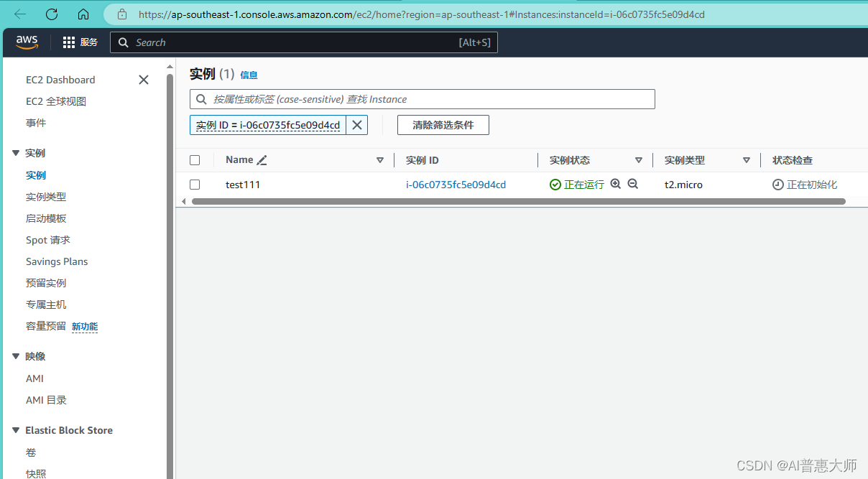Screen dimensions: 868x479
Task: Open instance link i-06c0735fc5e09d4cd
Action: pyautogui.click(x=456, y=185)
